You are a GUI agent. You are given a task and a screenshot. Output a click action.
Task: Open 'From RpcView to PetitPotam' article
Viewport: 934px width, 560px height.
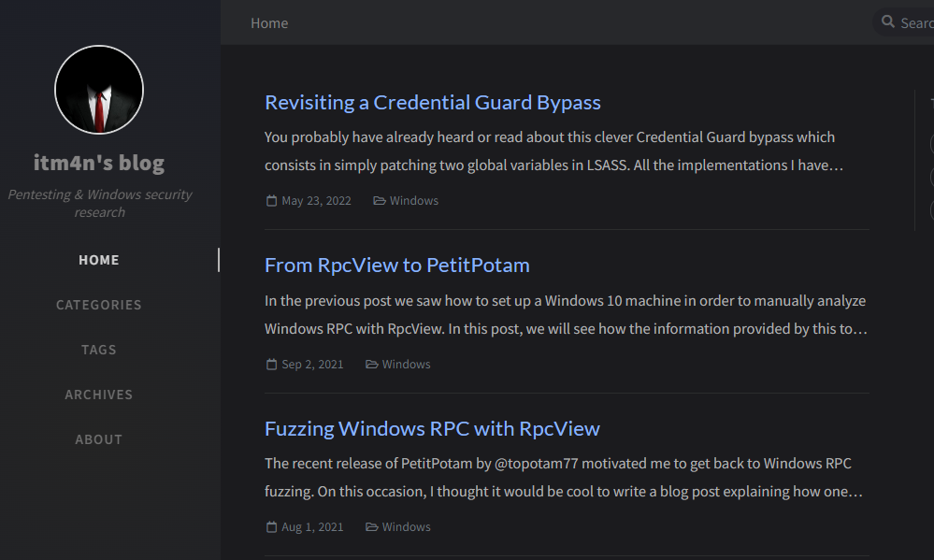pyautogui.click(x=396, y=266)
